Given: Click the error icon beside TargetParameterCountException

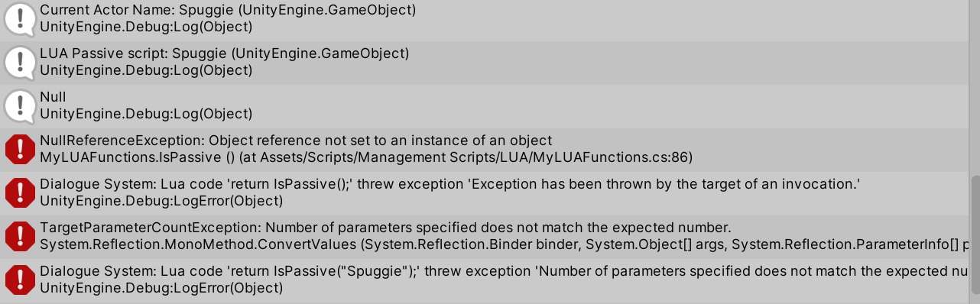Looking at the screenshot, I should tap(20, 236).
